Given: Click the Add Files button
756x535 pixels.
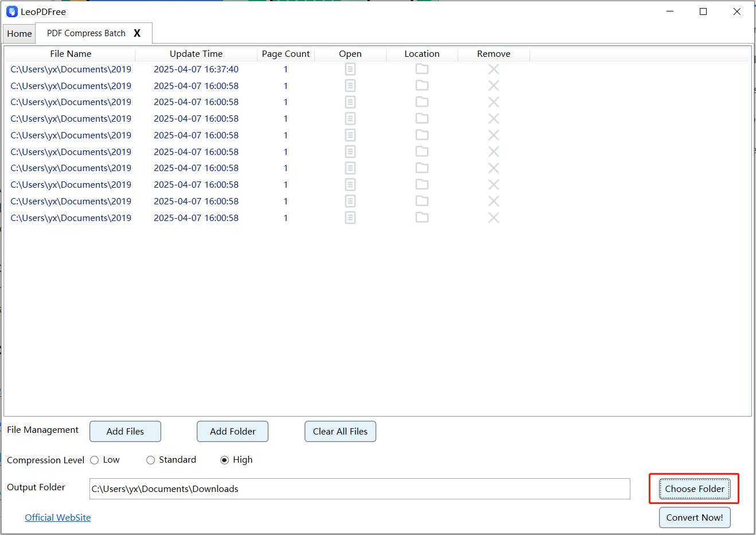Looking at the screenshot, I should (x=125, y=432).
